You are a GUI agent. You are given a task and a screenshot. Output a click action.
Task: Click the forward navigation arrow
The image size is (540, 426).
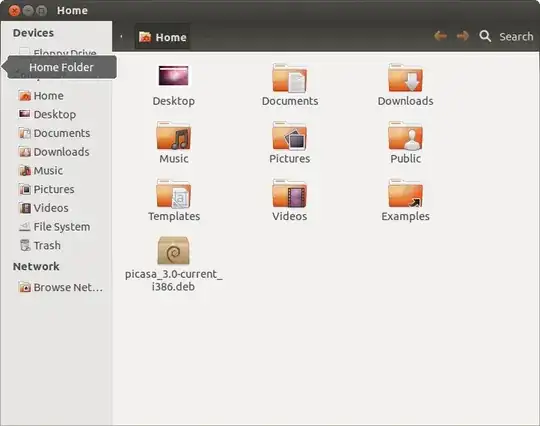point(463,36)
